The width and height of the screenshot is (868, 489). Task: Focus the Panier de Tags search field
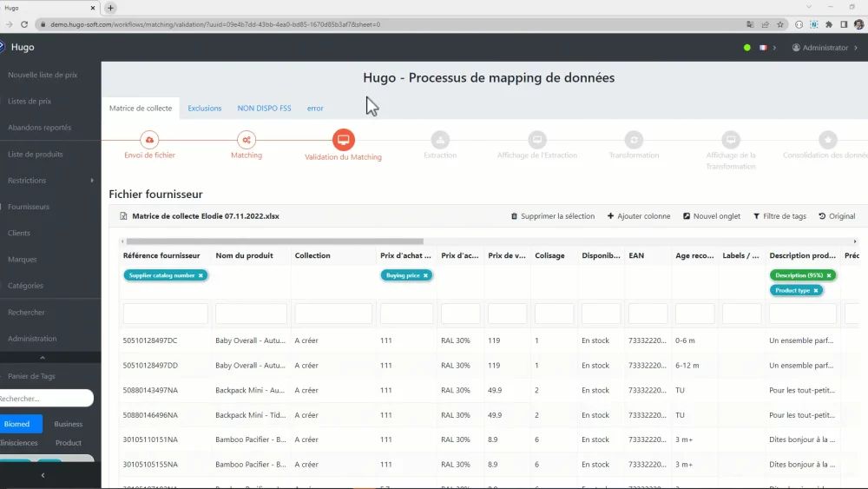pyautogui.click(x=45, y=398)
